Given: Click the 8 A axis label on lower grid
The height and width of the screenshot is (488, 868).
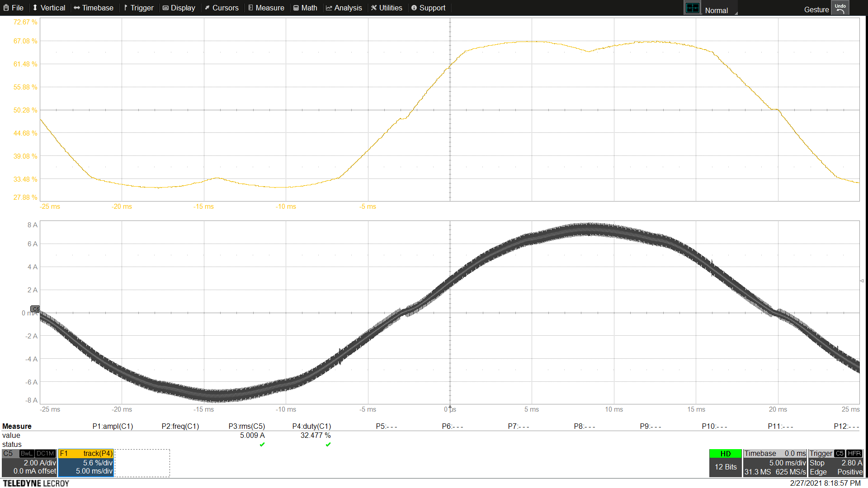Looking at the screenshot, I should click(33, 225).
